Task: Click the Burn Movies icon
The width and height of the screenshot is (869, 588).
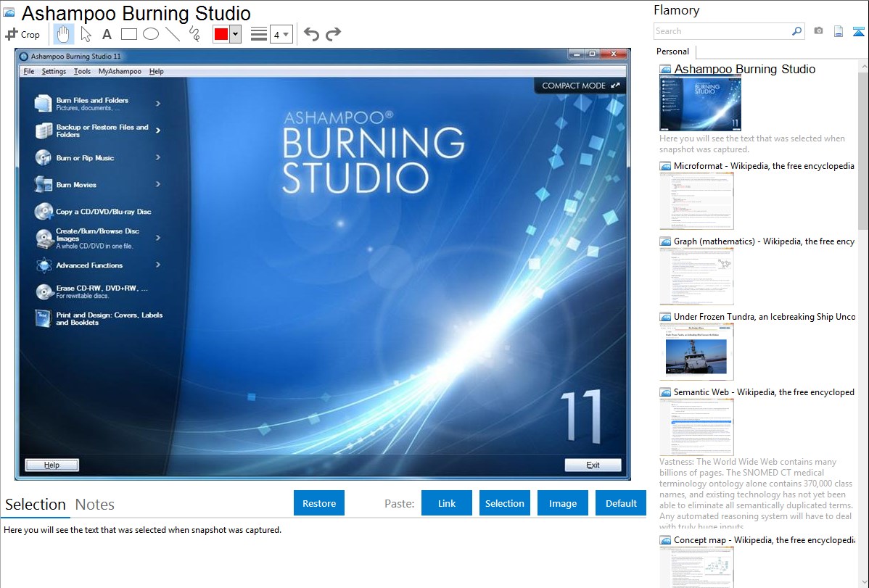Action: 44,184
